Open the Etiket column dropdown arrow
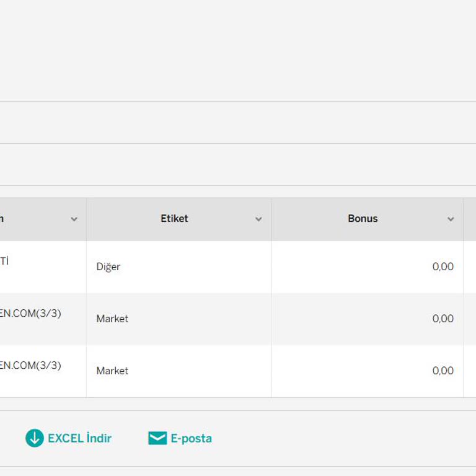 [x=258, y=219]
